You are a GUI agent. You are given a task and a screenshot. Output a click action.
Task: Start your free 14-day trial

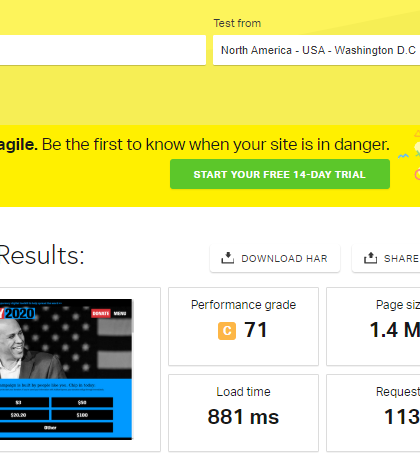click(x=280, y=174)
